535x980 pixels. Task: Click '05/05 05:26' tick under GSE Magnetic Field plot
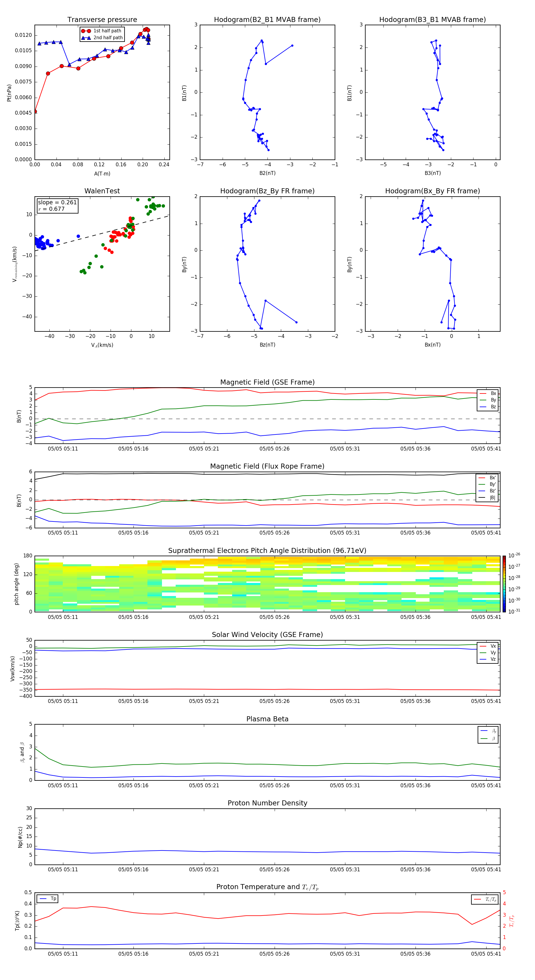coord(275,449)
